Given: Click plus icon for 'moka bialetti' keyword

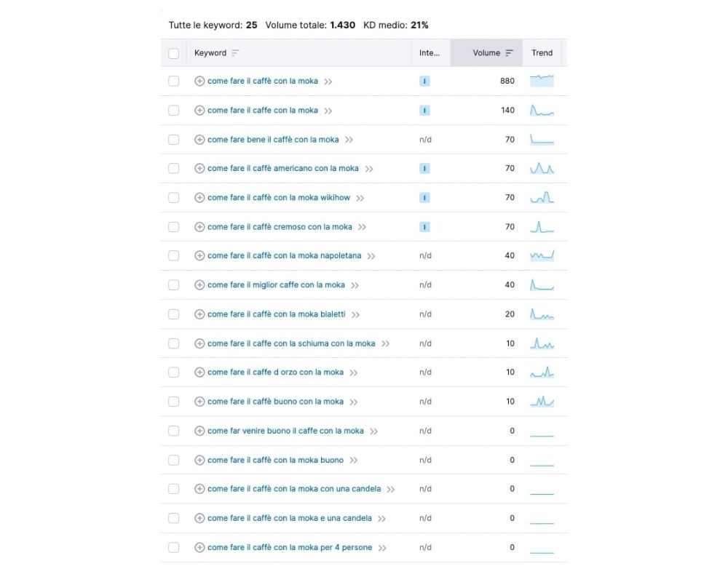Looking at the screenshot, I should pos(199,314).
